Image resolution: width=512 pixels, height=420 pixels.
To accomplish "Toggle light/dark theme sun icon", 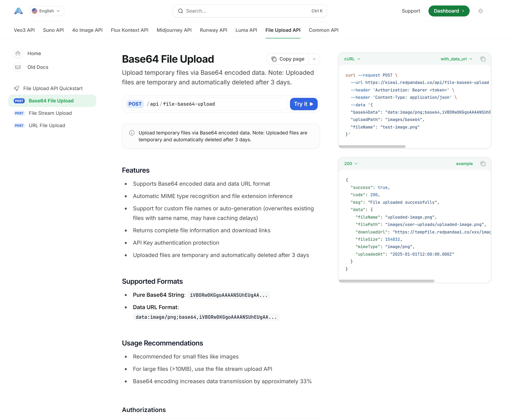I will pos(480,11).
